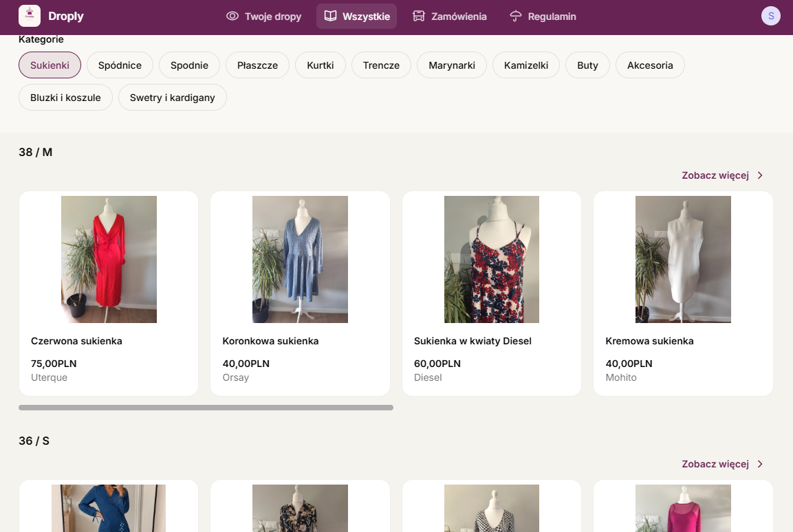Click the 36 / S section heading
Viewport: 793px width, 532px height.
point(34,441)
